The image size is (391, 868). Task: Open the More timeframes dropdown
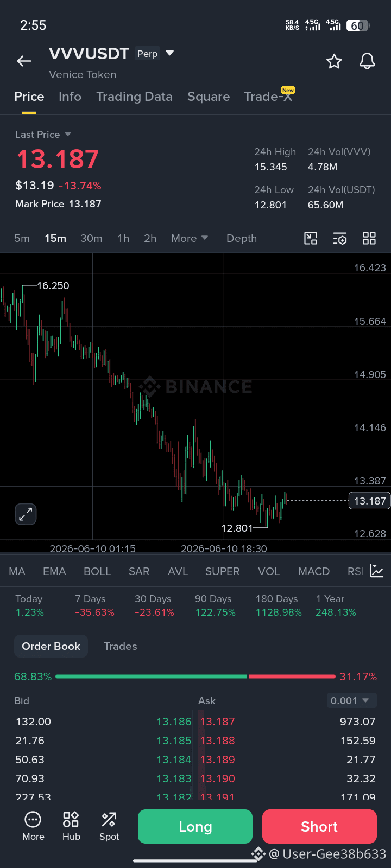point(190,238)
